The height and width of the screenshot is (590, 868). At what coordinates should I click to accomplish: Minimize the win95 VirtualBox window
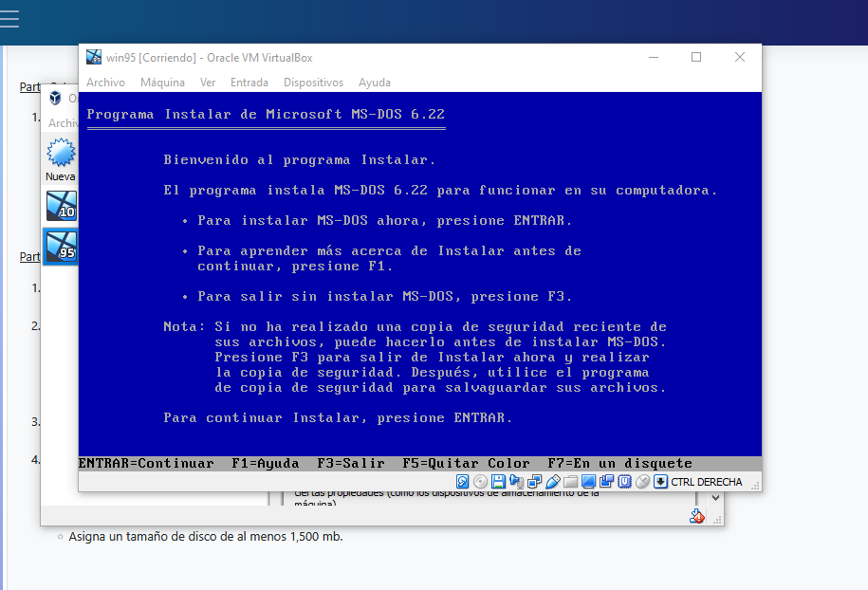point(654,57)
